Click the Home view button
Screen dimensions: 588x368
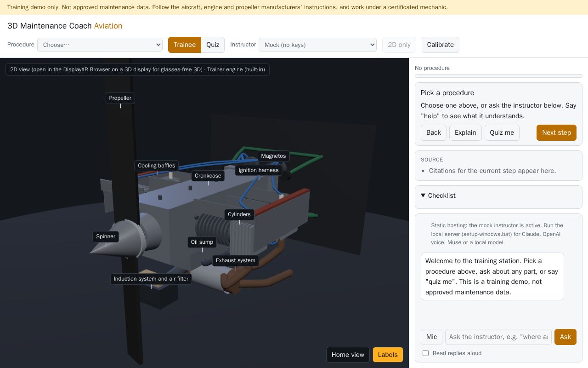(x=348, y=355)
